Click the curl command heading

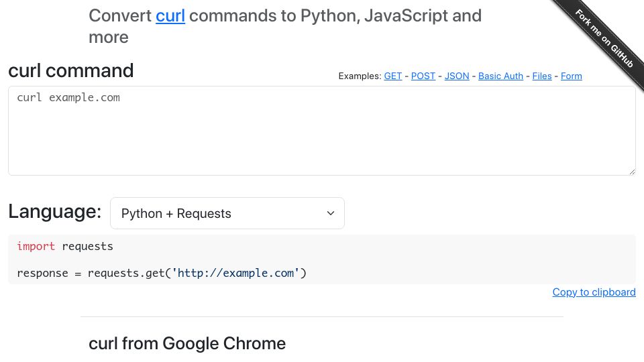(x=71, y=70)
